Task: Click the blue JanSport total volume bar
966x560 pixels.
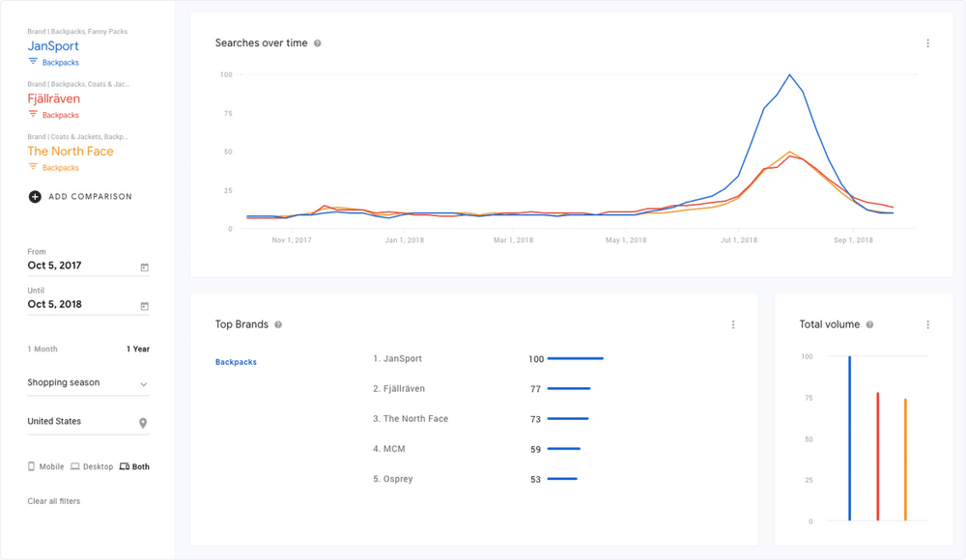Action: [x=849, y=438]
